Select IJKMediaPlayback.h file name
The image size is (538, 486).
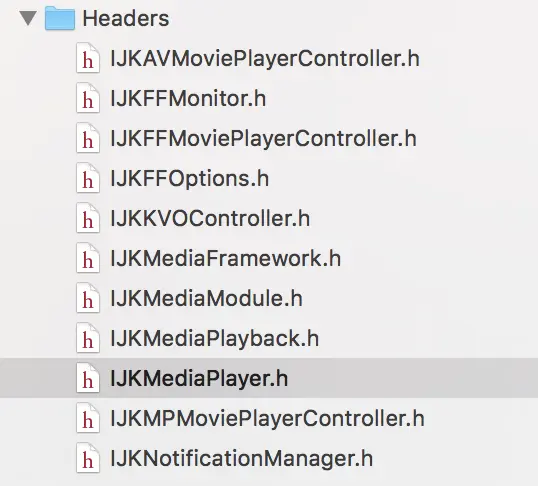[214, 339]
